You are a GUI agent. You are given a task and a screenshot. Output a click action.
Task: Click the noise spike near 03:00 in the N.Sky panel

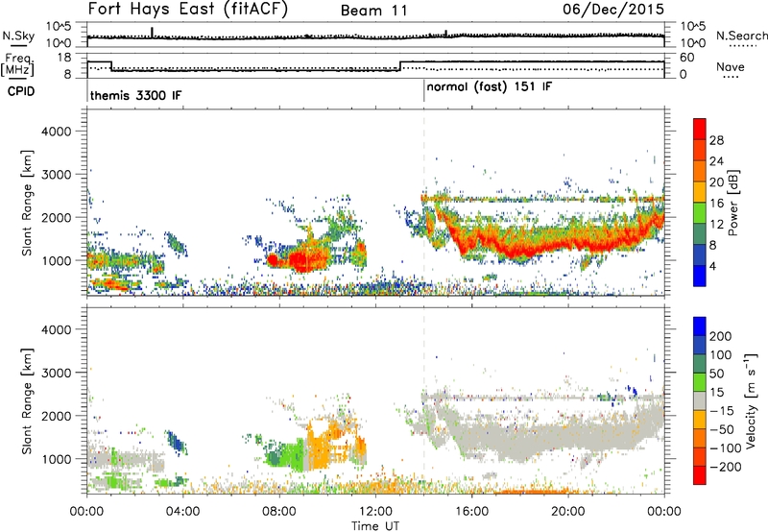click(x=152, y=33)
